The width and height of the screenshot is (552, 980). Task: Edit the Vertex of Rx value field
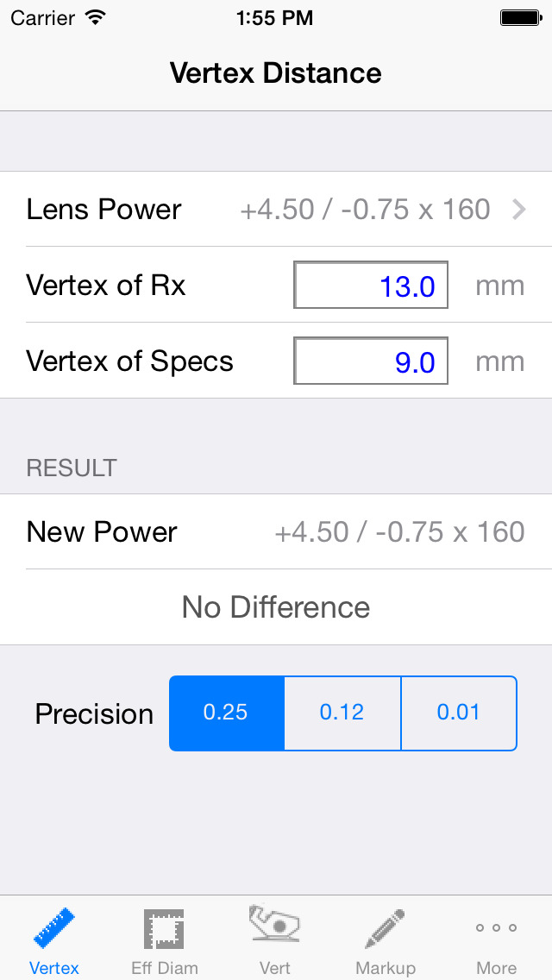click(371, 285)
